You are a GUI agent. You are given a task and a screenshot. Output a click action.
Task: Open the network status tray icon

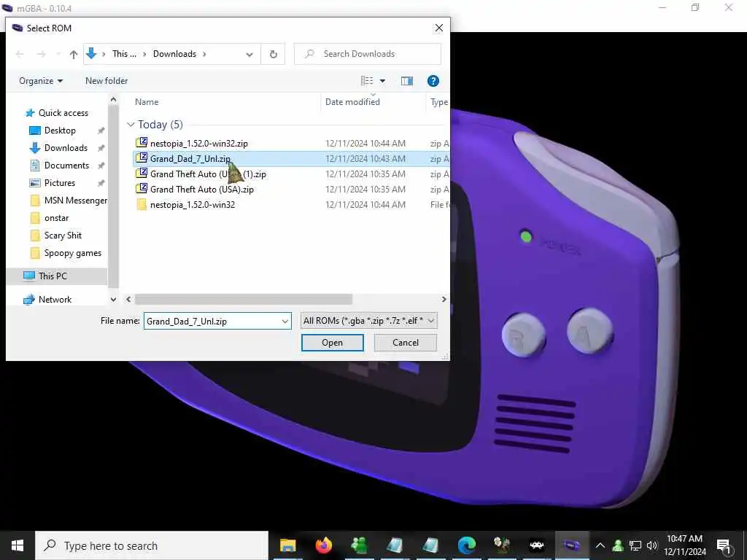tap(635, 545)
